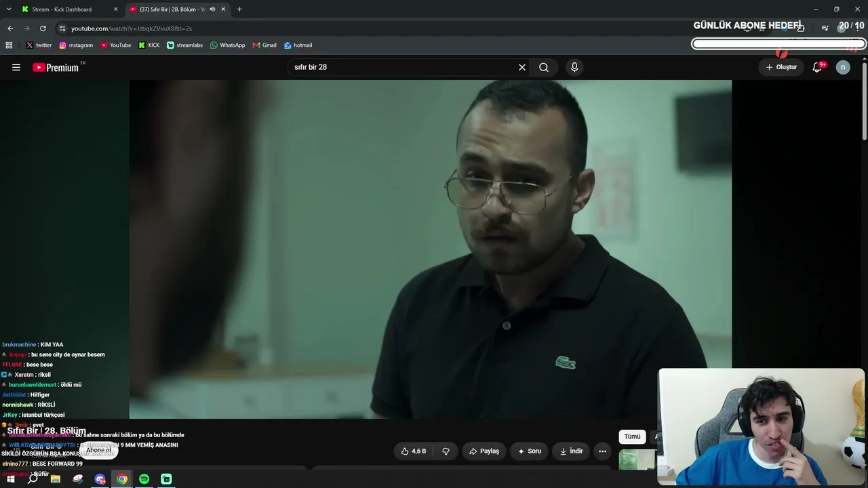Image resolution: width=868 pixels, height=488 pixels.
Task: Share the video with Paylaş
Action: coord(484,451)
